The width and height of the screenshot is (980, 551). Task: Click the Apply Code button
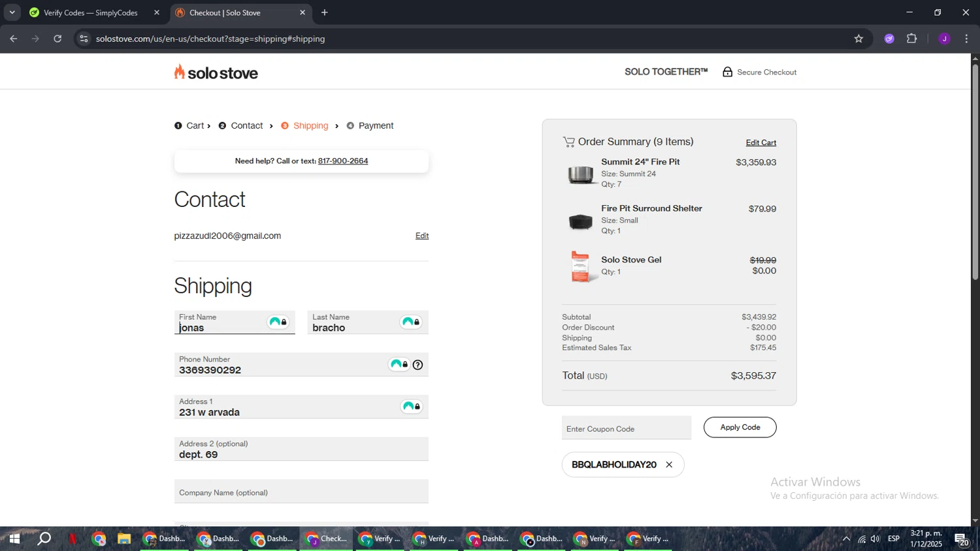click(740, 427)
